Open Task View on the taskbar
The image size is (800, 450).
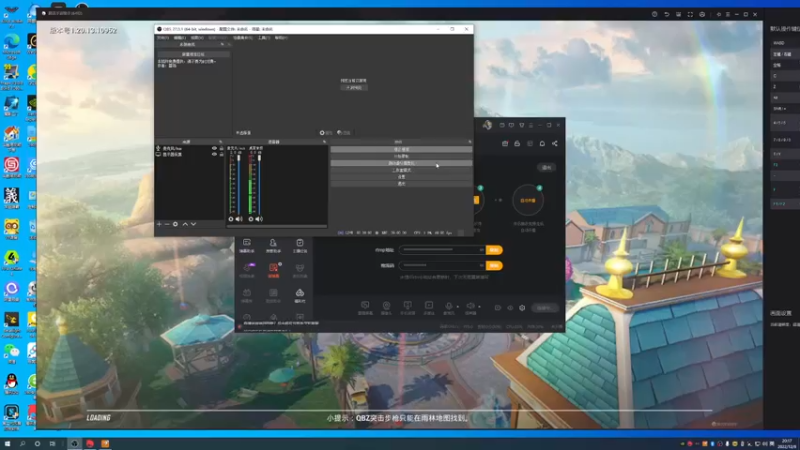point(52,444)
